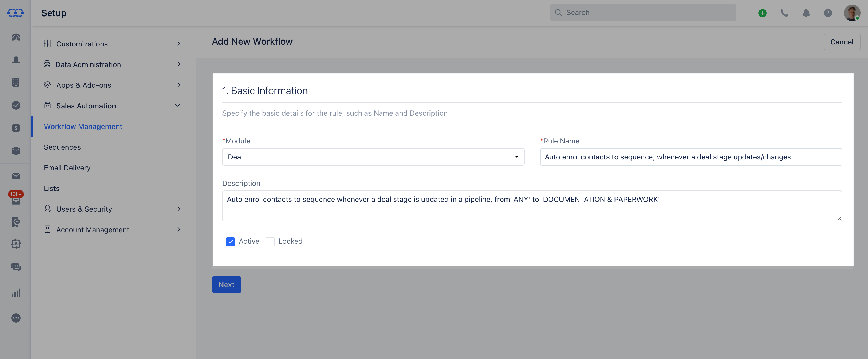Click the Account Management building icon
Viewport: 868px width, 359px height.
click(x=48, y=229)
